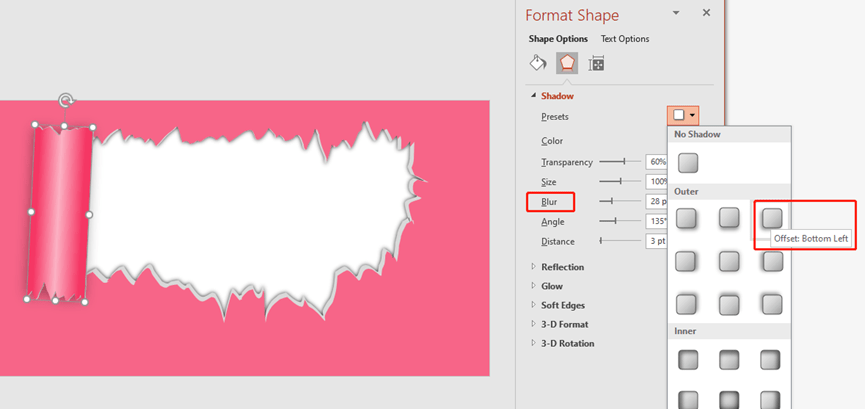Switch to the Shape Options tab

click(558, 39)
